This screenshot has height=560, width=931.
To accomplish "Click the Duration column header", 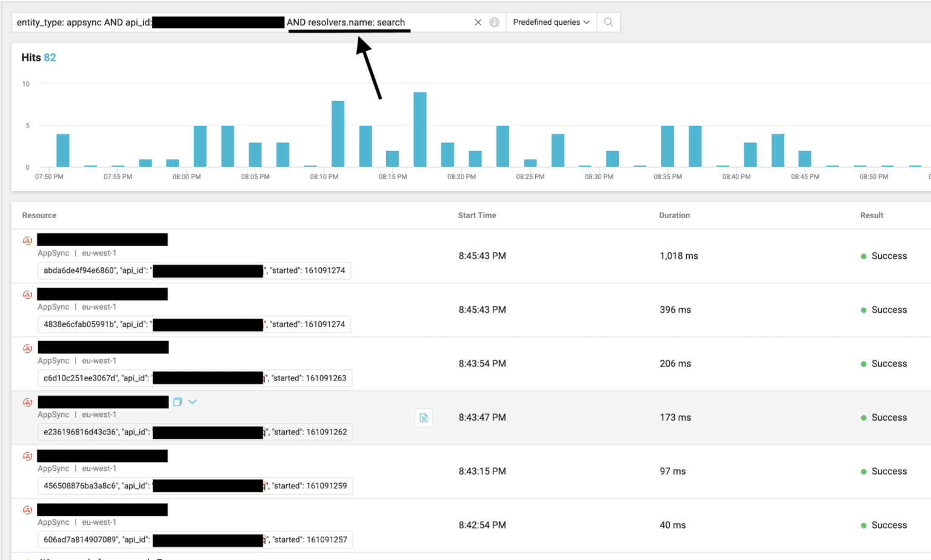I will [x=674, y=215].
